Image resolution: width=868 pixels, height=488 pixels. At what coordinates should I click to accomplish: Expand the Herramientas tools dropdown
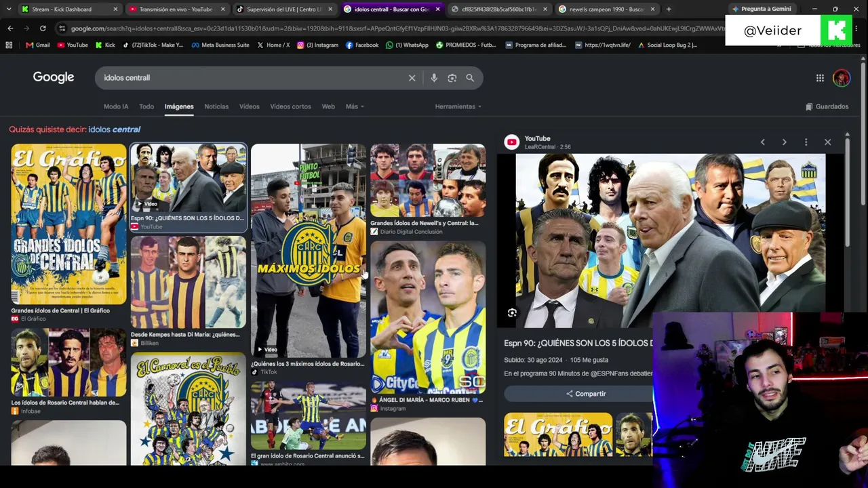click(458, 106)
